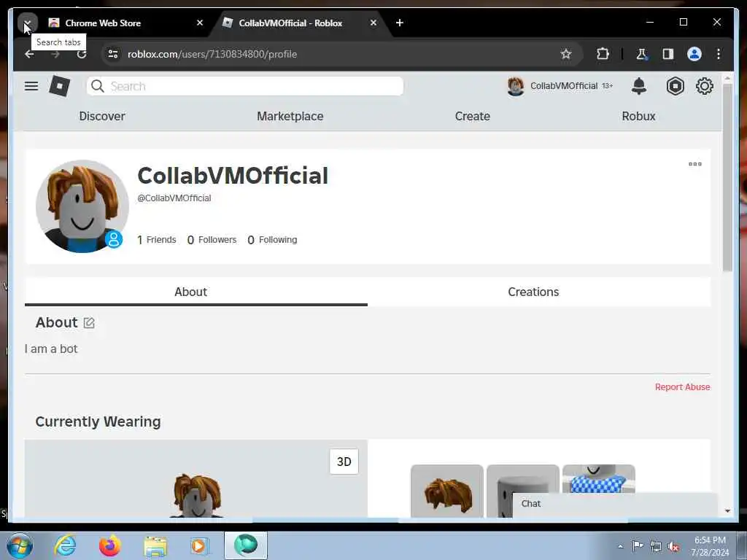Reload the current Roblox page

(x=82, y=54)
